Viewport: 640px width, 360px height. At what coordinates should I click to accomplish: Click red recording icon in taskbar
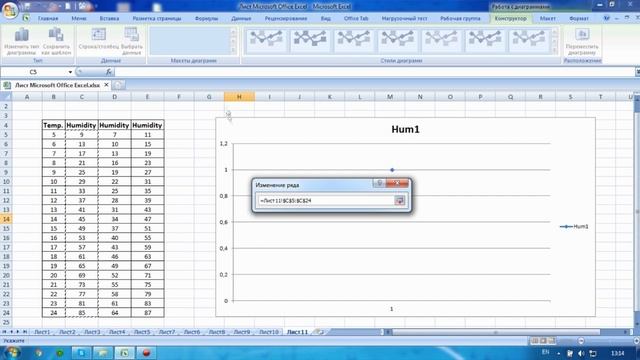tap(146, 353)
